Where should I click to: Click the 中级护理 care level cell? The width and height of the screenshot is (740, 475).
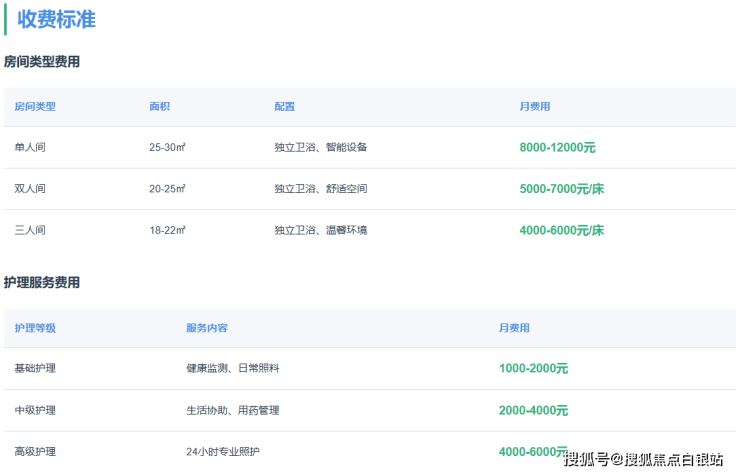35,410
